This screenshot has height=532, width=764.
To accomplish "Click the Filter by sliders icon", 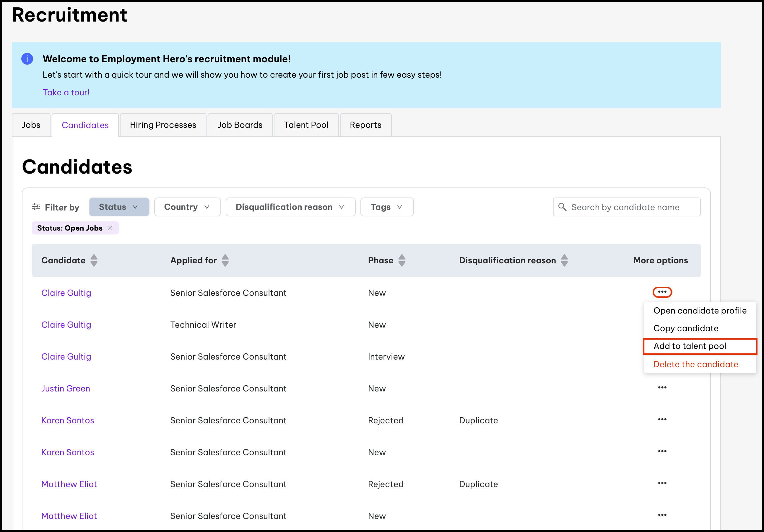I will click(36, 206).
